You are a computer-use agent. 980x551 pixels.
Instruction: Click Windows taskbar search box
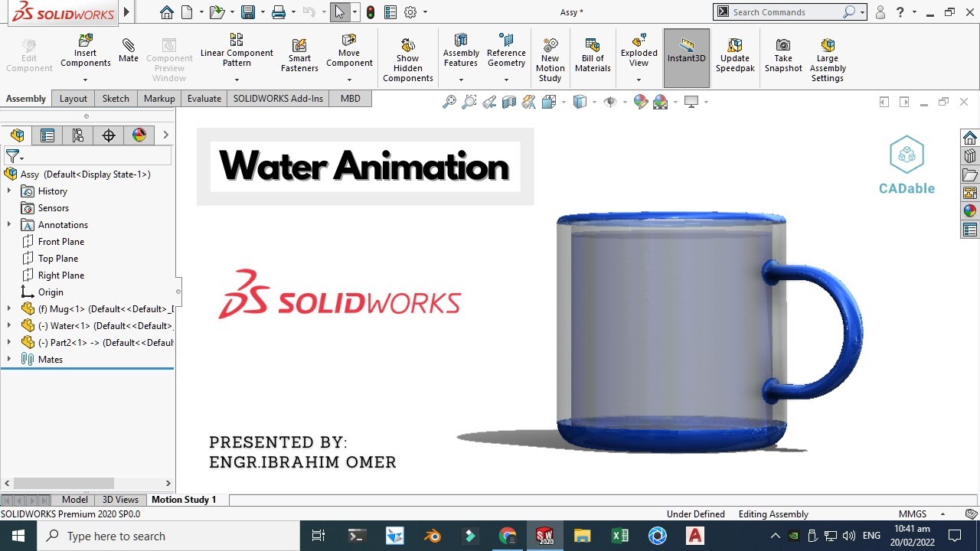(x=168, y=536)
